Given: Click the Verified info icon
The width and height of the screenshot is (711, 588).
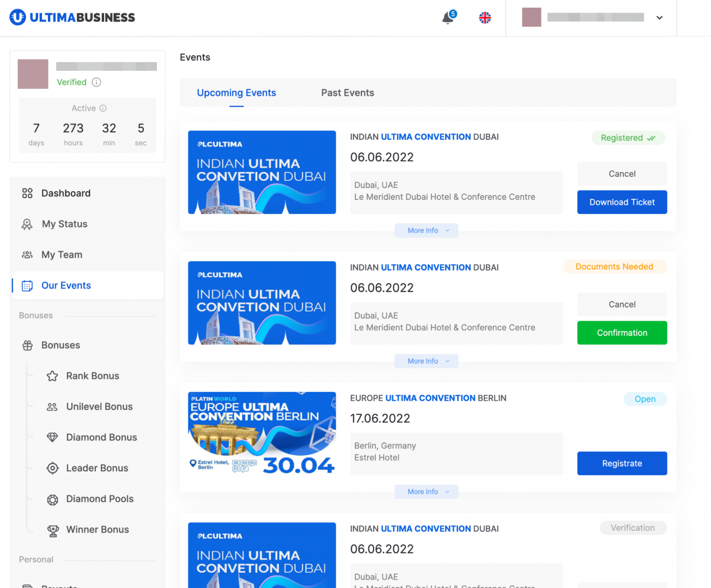Looking at the screenshot, I should [96, 82].
